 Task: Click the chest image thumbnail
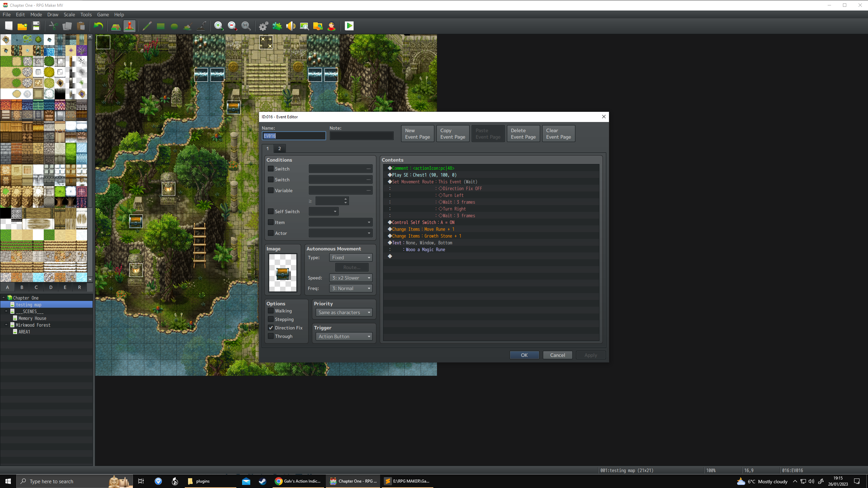[283, 273]
